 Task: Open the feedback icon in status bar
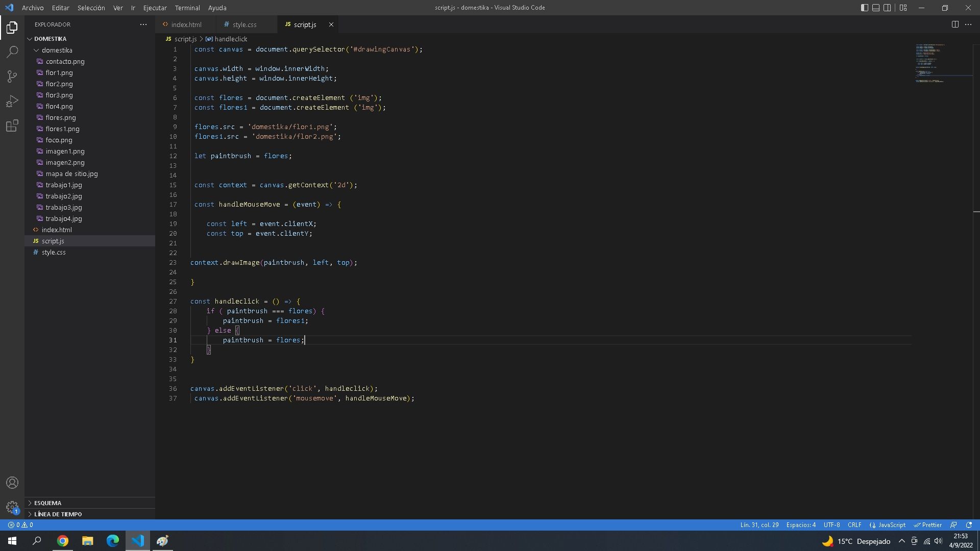pyautogui.click(x=953, y=525)
